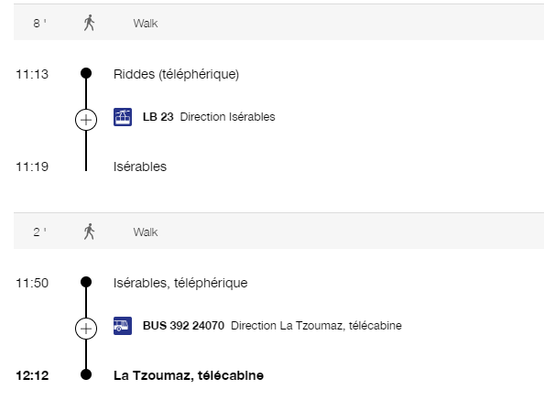Viewport: 544px width, 420px height.
Task: Expand intermediate stops for LB 23 leg
Action: tap(86, 120)
